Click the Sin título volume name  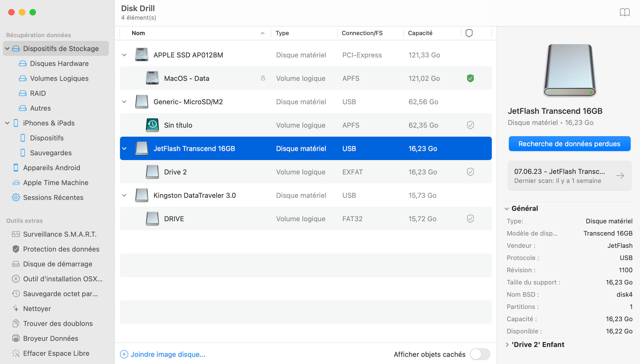(178, 125)
